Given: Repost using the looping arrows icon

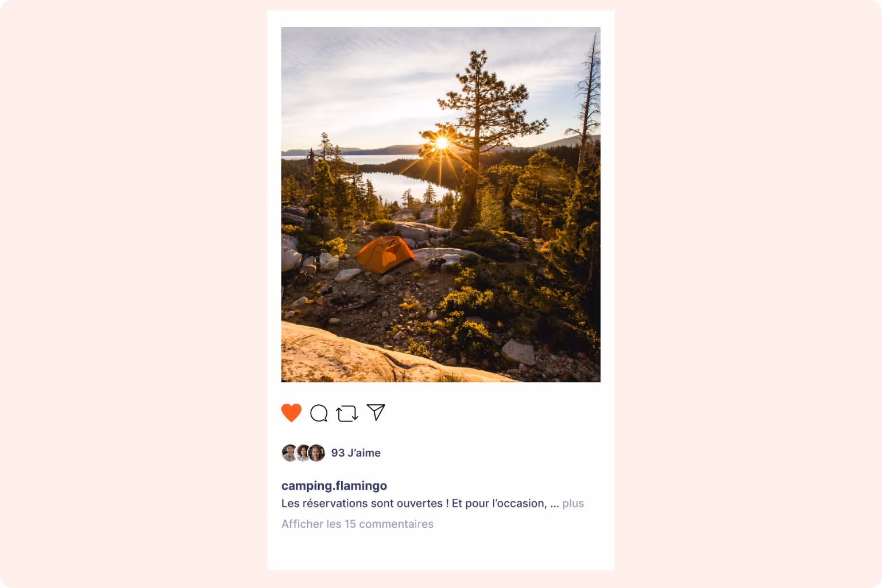Looking at the screenshot, I should pyautogui.click(x=347, y=413).
